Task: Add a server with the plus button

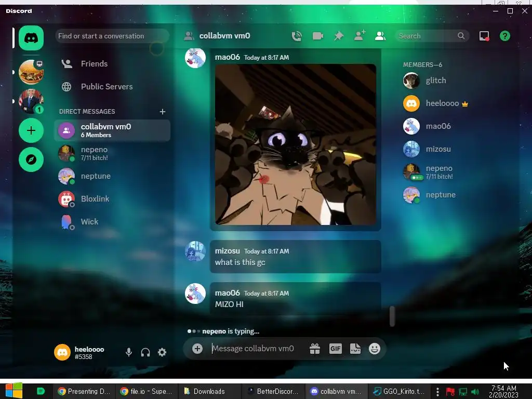Action: [31, 130]
